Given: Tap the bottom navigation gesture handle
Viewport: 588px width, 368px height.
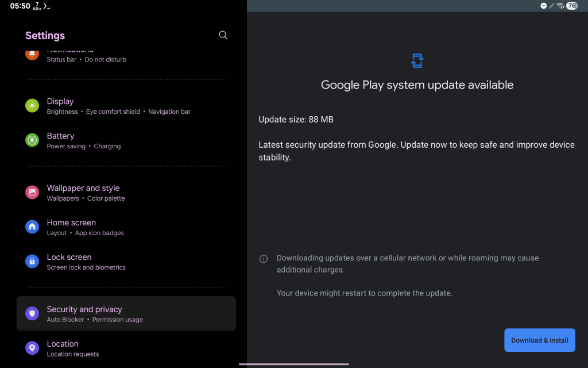Looking at the screenshot, I should point(294,364).
